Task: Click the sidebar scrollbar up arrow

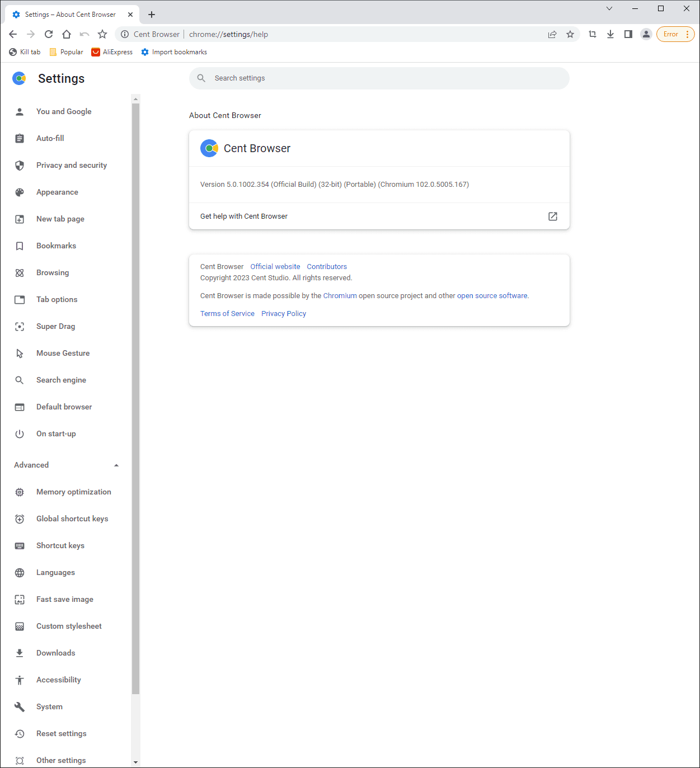Action: tap(135, 99)
